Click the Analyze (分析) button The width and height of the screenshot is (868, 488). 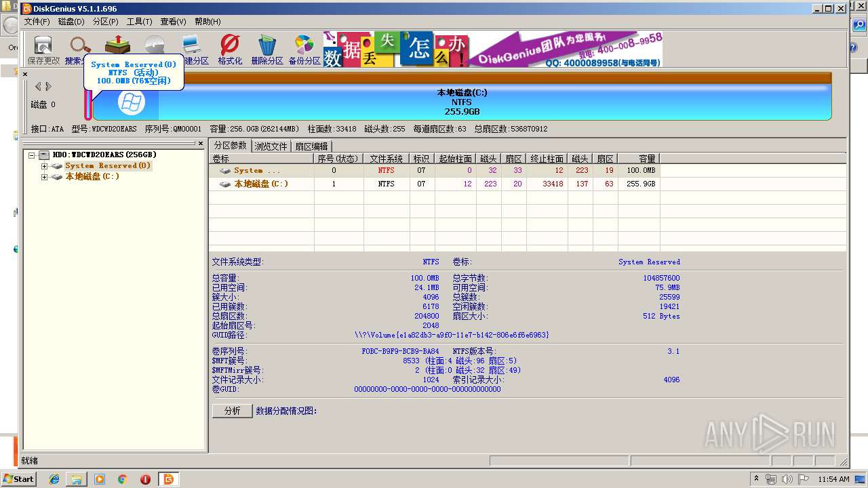pyautogui.click(x=232, y=411)
